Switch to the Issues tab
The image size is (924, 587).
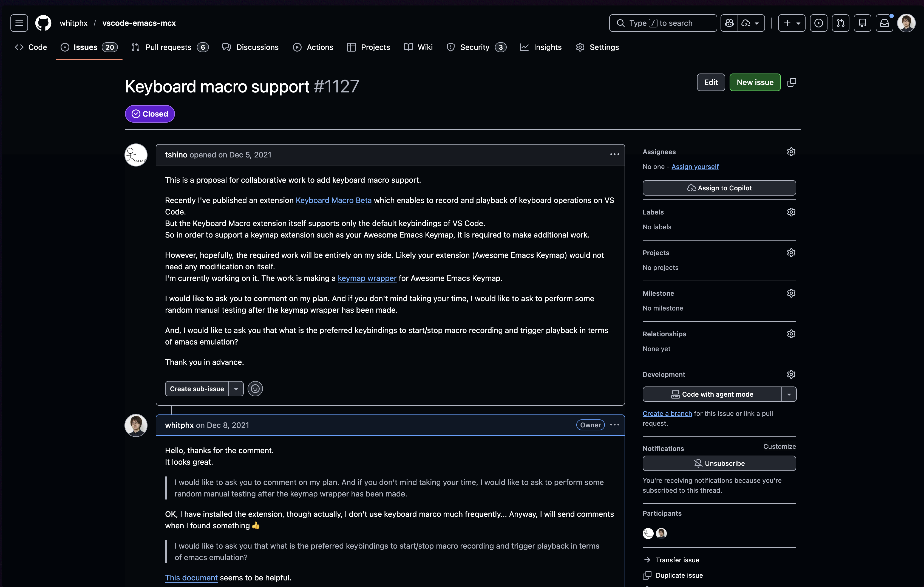tap(89, 47)
